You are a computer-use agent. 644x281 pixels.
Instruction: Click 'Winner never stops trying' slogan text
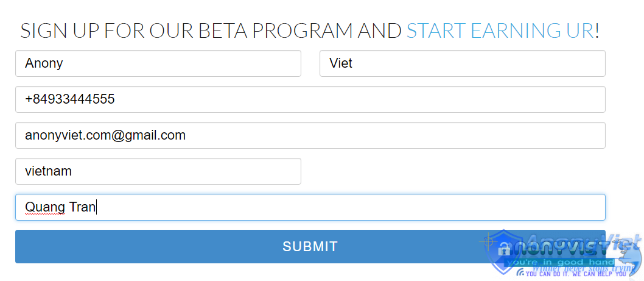[584, 268]
